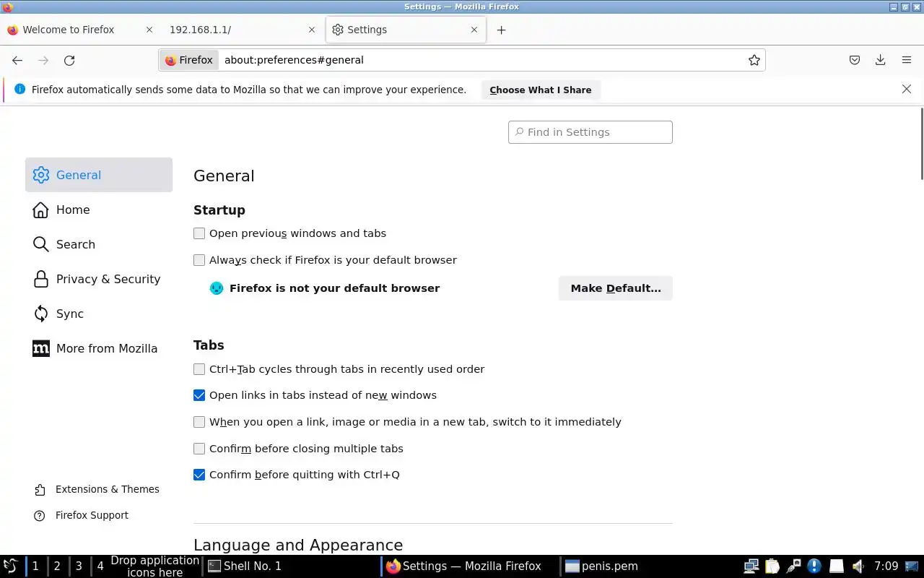Click the network computers icon in the system tray
This screenshot has width=924, height=578.
[751, 566]
